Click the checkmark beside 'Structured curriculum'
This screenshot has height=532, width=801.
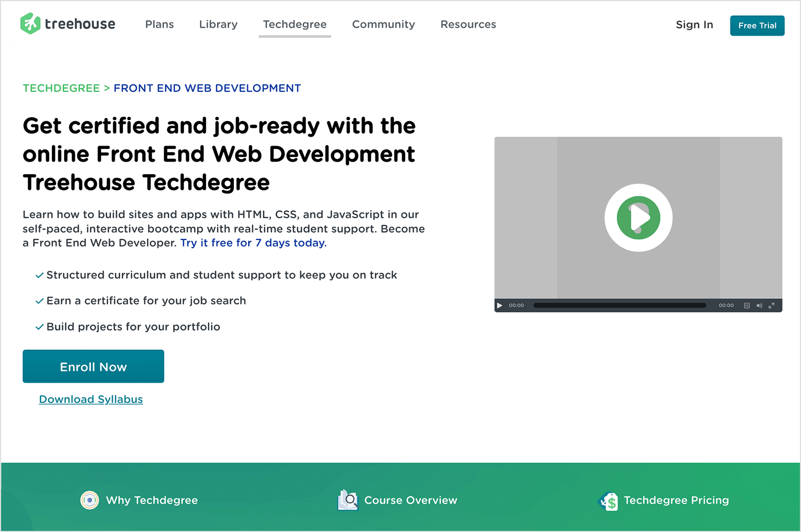point(40,275)
